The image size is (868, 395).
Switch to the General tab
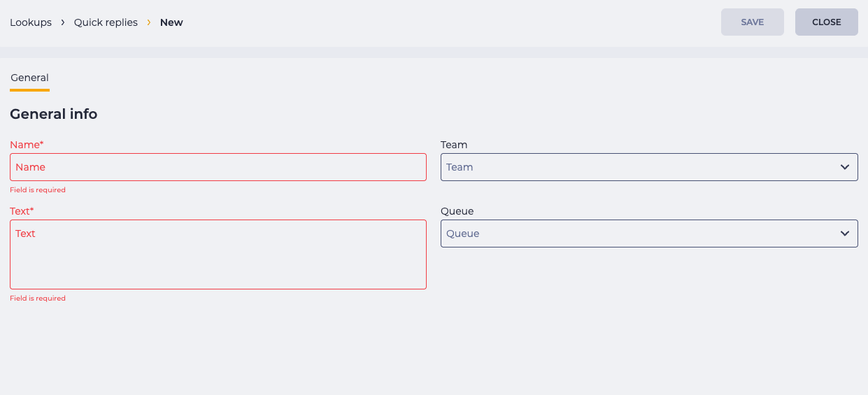[x=29, y=78]
